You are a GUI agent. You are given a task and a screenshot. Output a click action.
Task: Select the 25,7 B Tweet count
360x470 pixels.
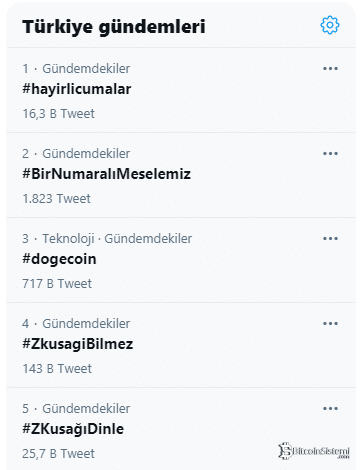[58, 454]
